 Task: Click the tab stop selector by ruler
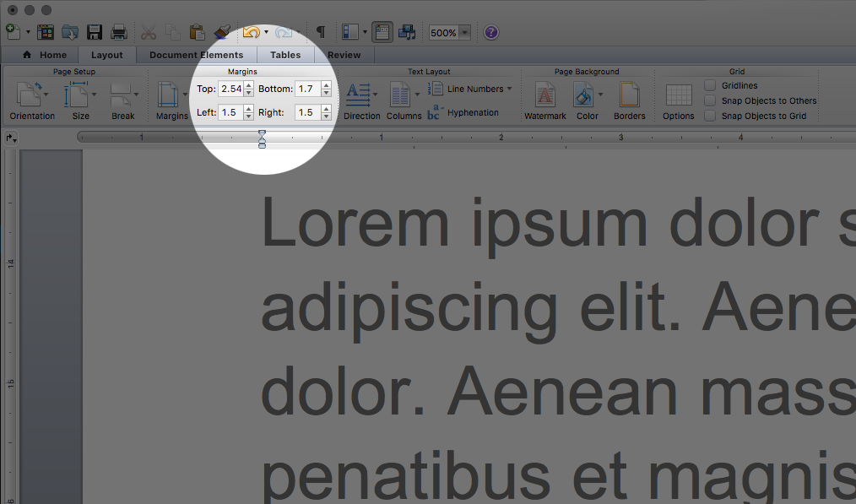11,138
